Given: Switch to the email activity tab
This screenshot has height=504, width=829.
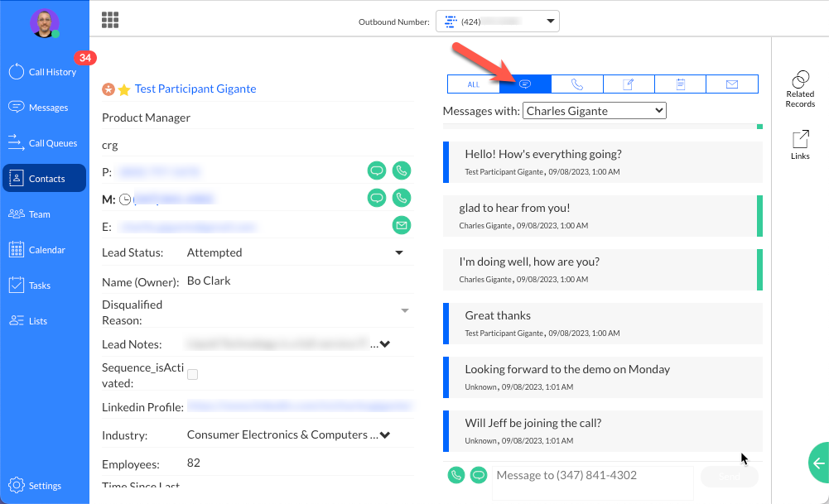Looking at the screenshot, I should pos(731,84).
